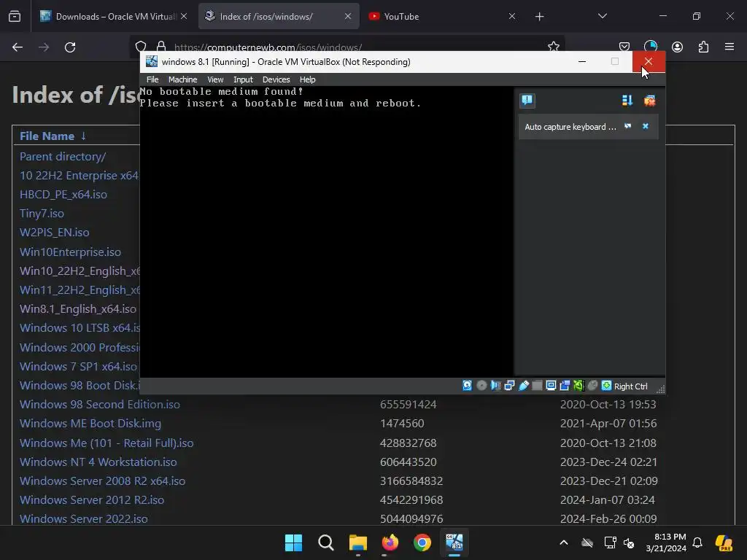
Task: Open Windows ME Boot Disk.img link
Action: (90, 424)
